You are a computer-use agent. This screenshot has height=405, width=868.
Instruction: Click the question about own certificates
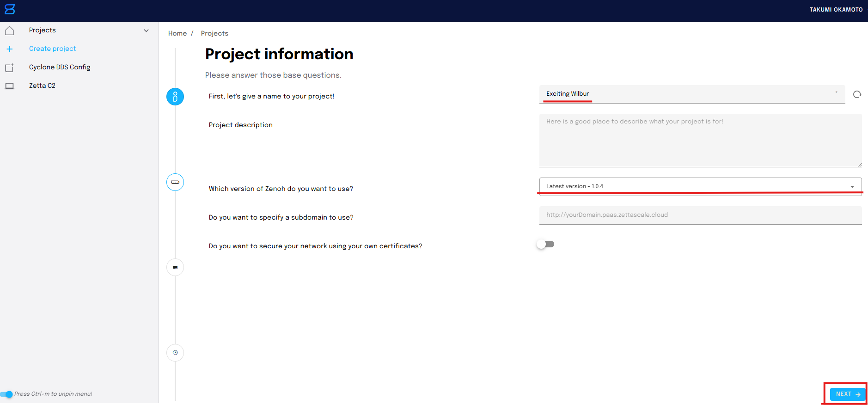click(316, 246)
